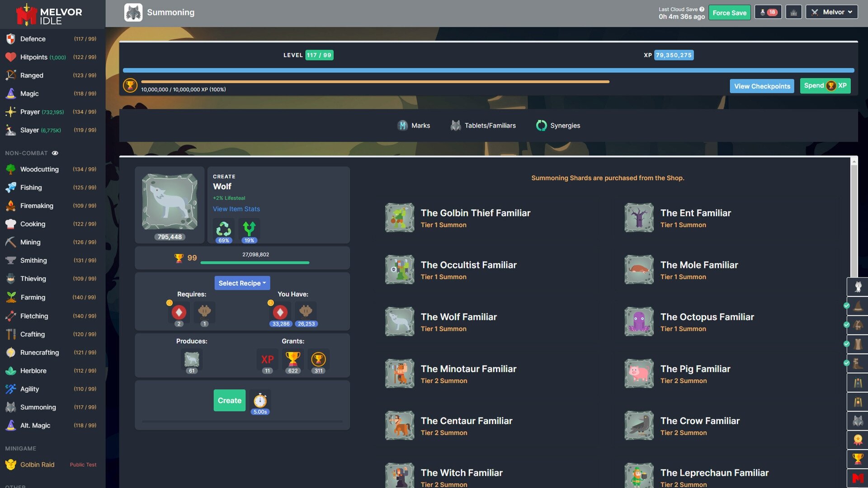Viewport: 868px width, 488px height.
Task: Click the trophy icon in XP grants area
Action: (292, 359)
